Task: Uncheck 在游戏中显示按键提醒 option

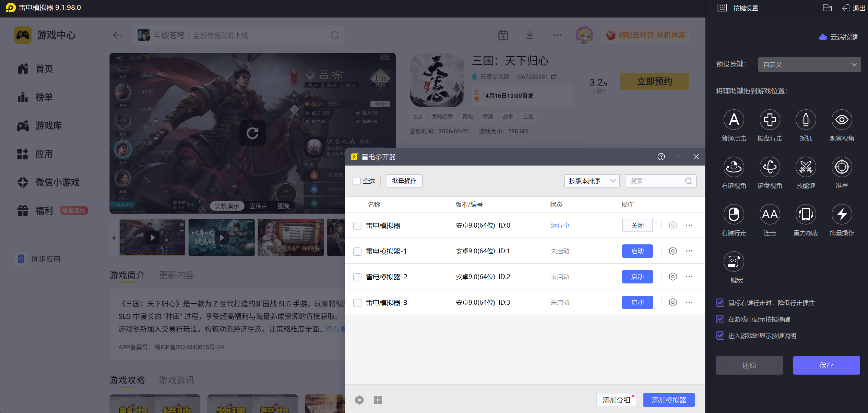Action: coord(720,319)
